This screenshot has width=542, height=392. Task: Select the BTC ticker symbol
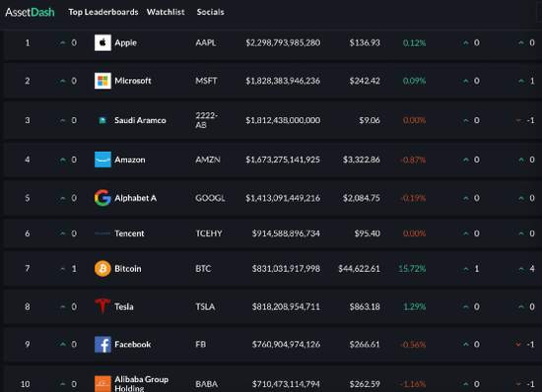point(203,269)
